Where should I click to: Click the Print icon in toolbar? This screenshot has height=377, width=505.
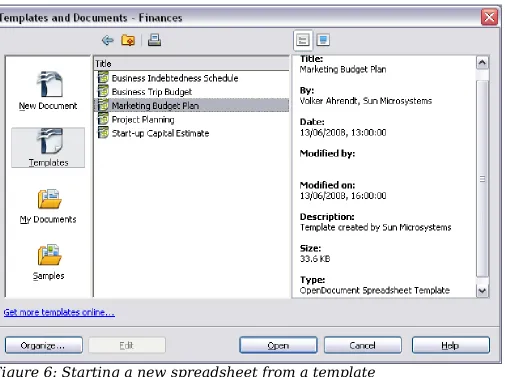tap(154, 40)
